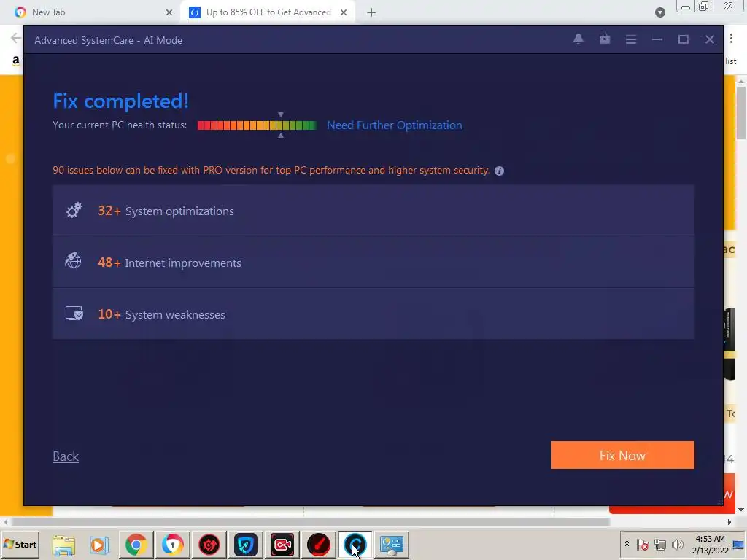Open the Windows Start menu
The image size is (747, 560).
[20, 544]
